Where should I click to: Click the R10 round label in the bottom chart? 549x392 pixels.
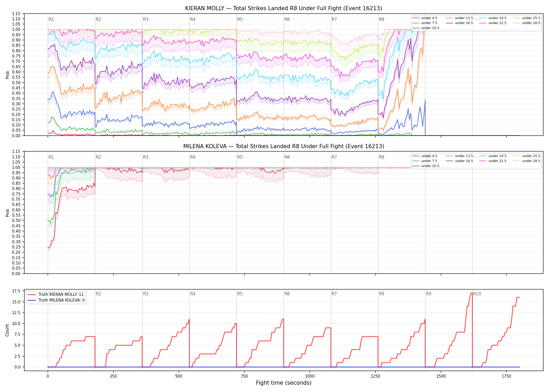(477, 294)
